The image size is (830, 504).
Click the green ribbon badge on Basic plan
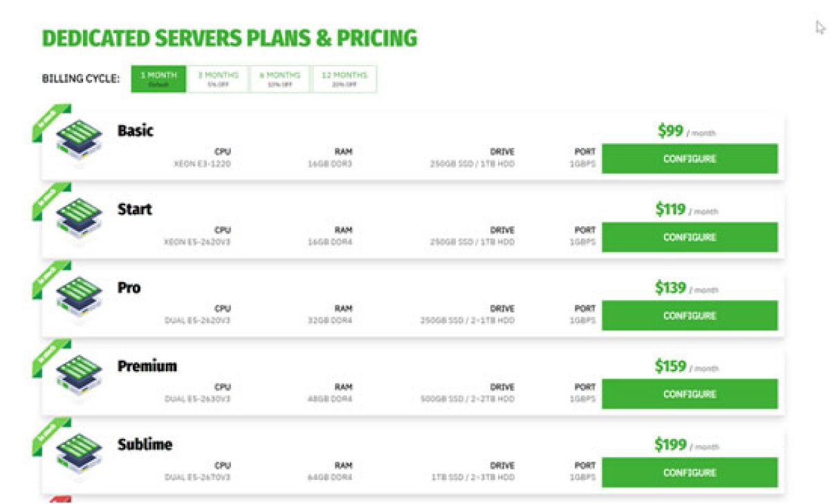coord(48,121)
